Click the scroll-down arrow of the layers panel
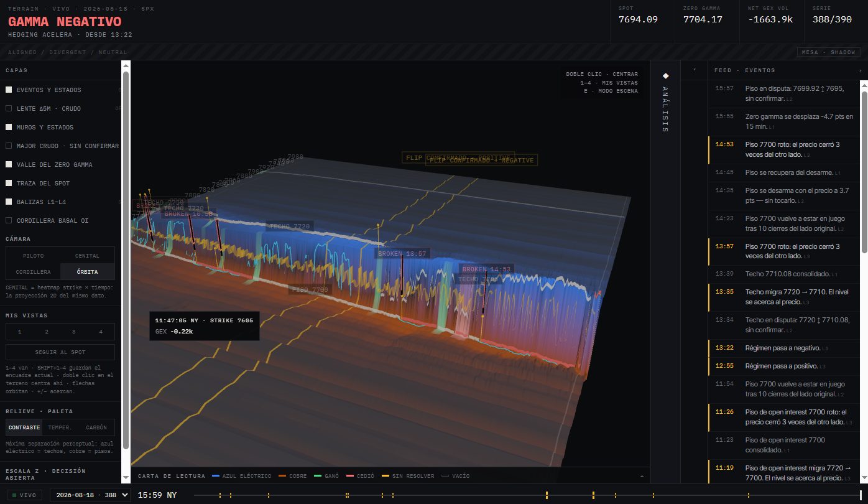This screenshot has height=504, width=868. [126, 479]
